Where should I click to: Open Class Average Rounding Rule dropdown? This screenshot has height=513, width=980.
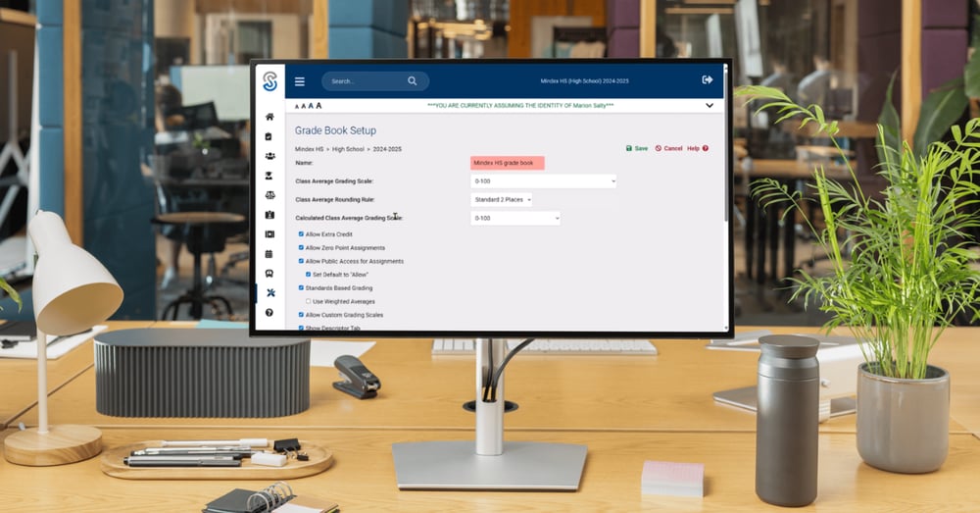pyautogui.click(x=501, y=199)
